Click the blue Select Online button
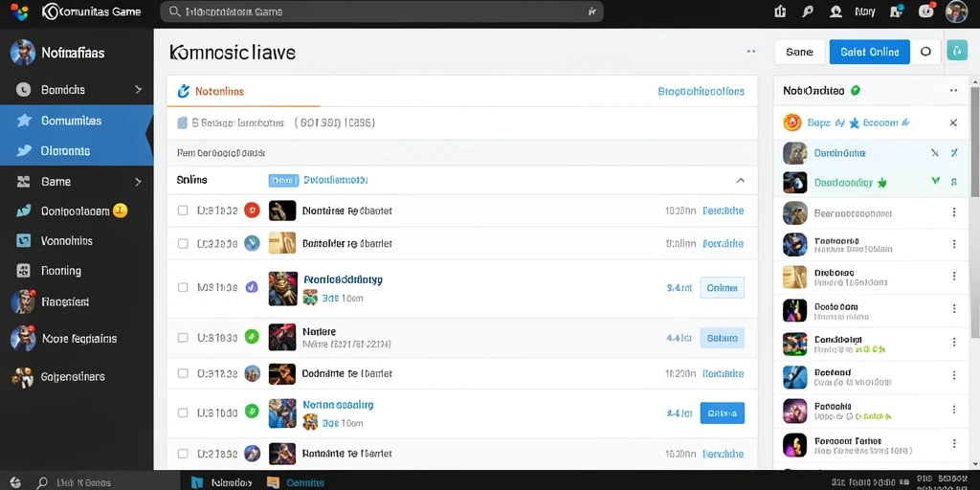 (869, 52)
